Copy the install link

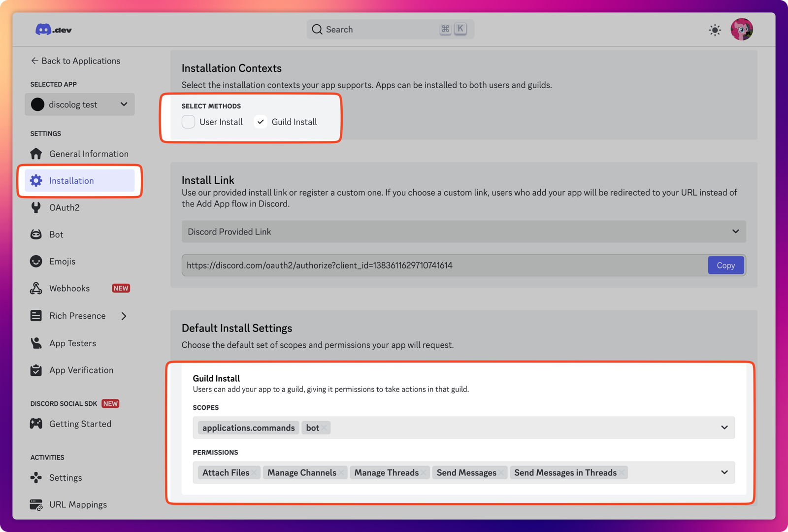(x=725, y=265)
